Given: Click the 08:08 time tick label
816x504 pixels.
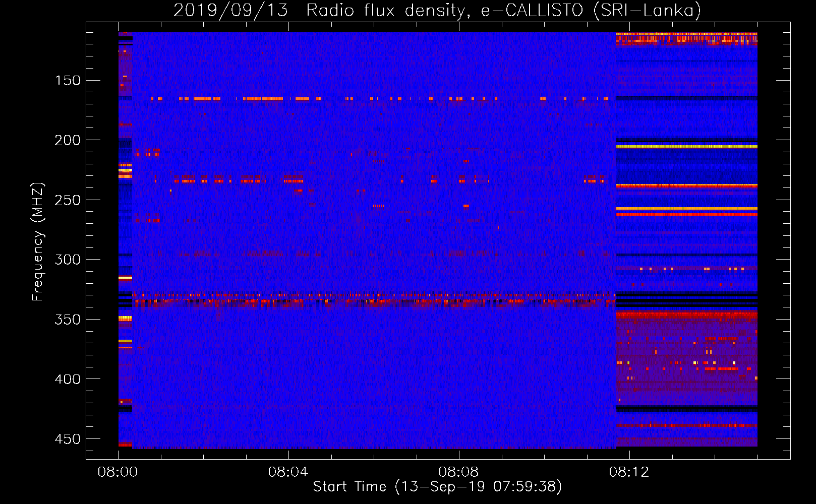Looking at the screenshot, I should 458,472.
